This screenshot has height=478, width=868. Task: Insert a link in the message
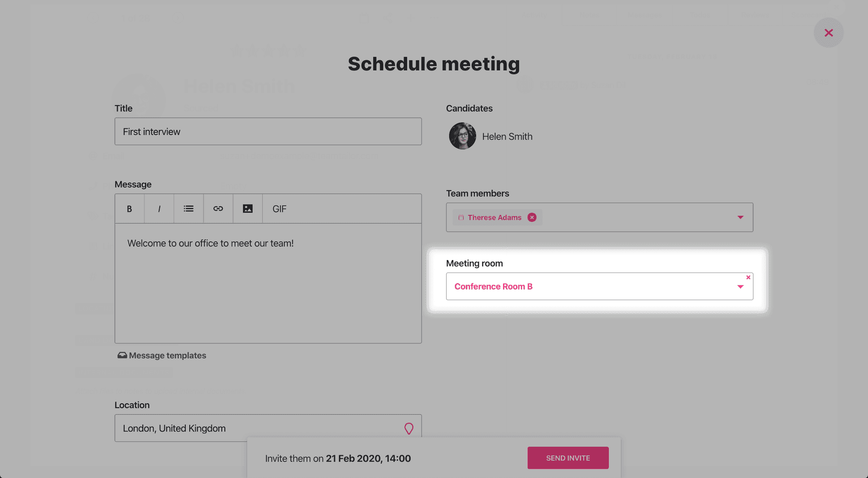point(218,209)
